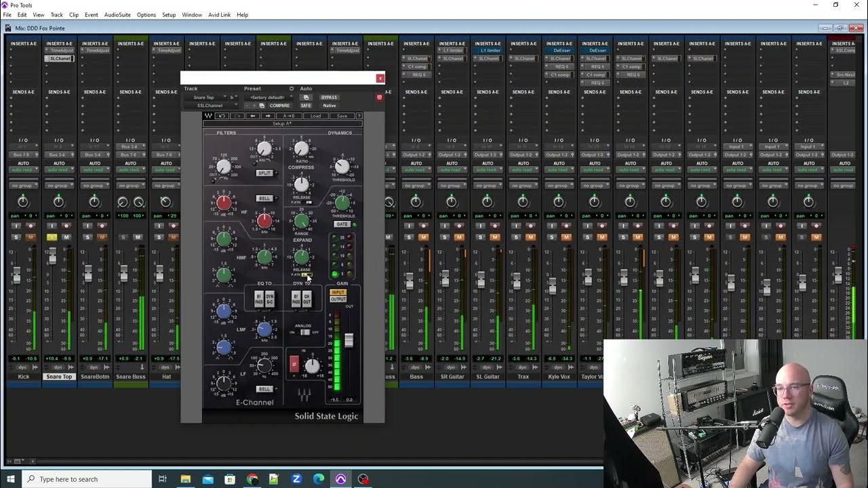Screen dimensions: 868x488
Task: Select INPUT meter button under GAIN
Action: point(338,292)
